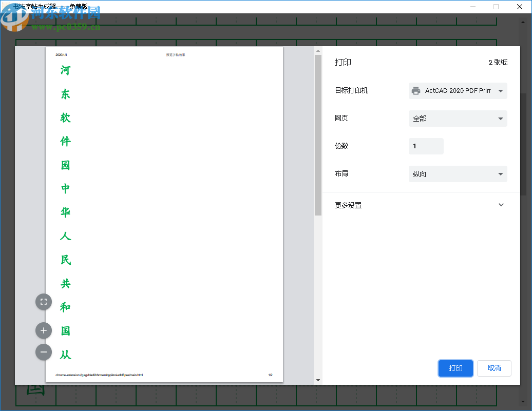The height and width of the screenshot is (411, 532).
Task: Open the layout (布局) dropdown set to 纵向
Action: (458, 174)
